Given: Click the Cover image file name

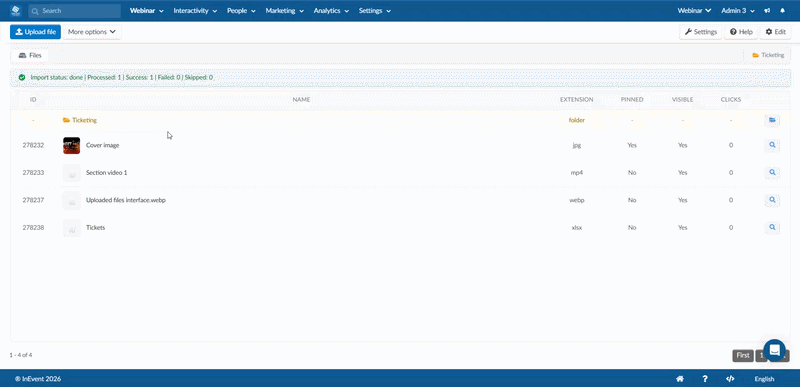Looking at the screenshot, I should 103,145.
